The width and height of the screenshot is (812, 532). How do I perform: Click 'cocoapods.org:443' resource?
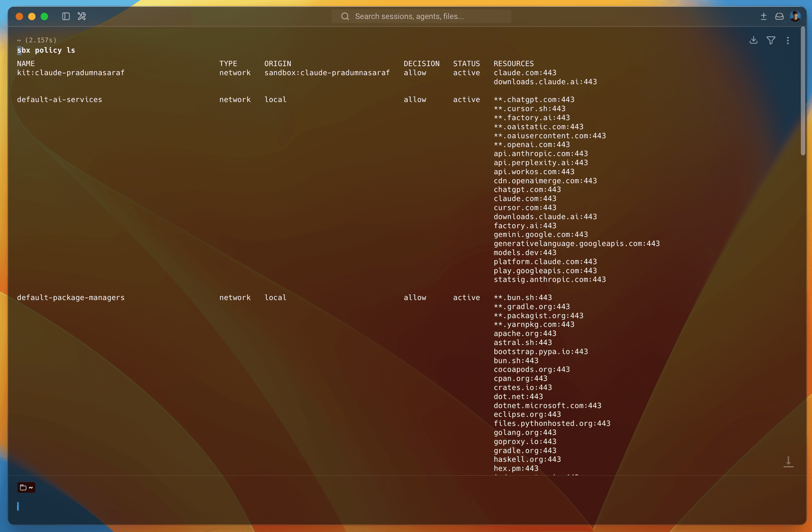point(532,369)
